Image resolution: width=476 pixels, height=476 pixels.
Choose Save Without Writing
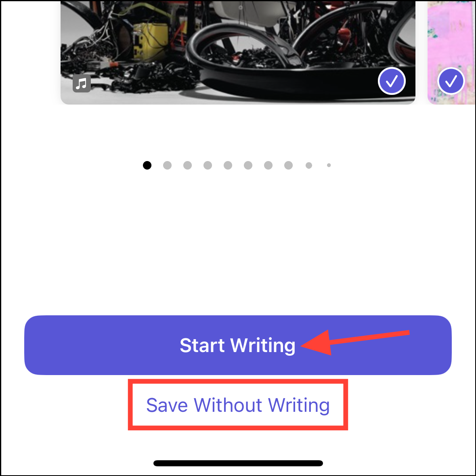pos(238,405)
